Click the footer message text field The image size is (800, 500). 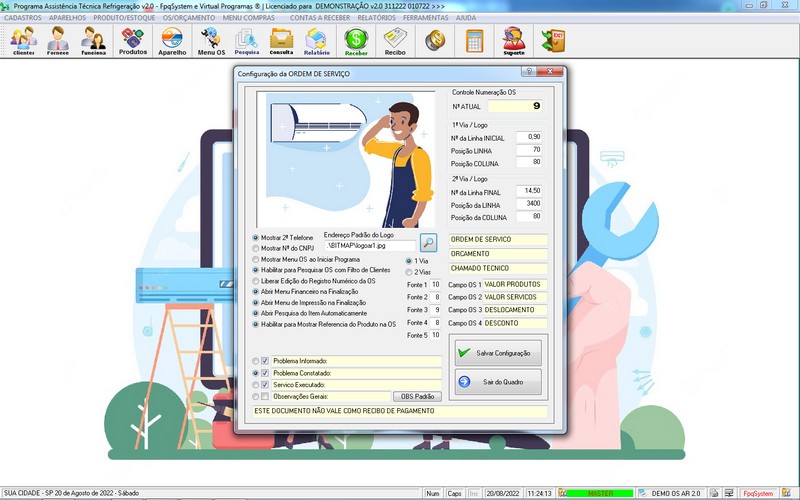[x=400, y=411]
